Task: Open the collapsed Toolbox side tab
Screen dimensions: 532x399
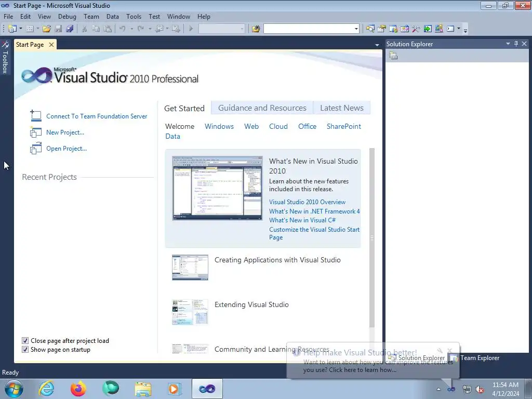Action: tap(5, 57)
